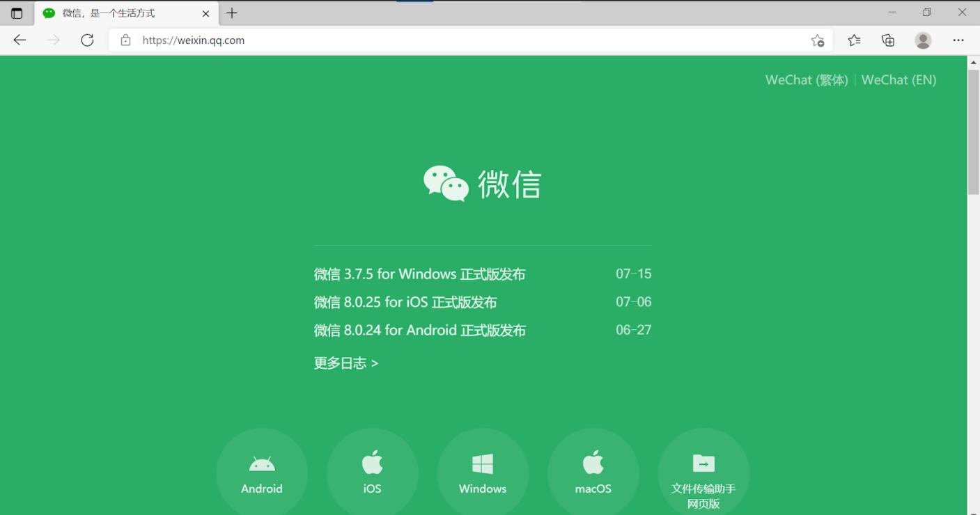The height and width of the screenshot is (515, 980).
Task: Click the lock icon in the address bar
Action: [x=126, y=40]
